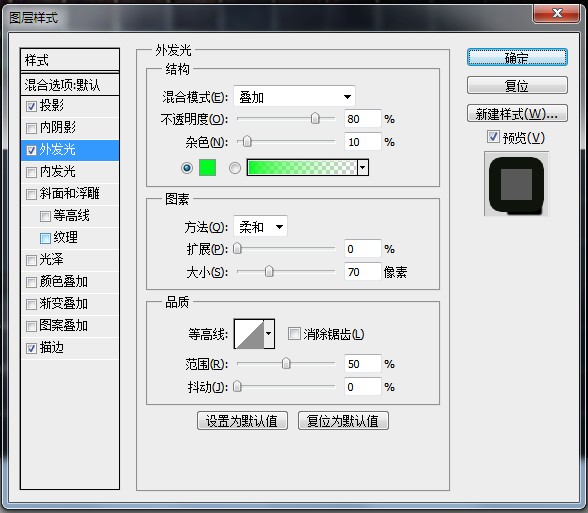Click the contour curve thumbnail
588x513 pixels.
(249, 333)
